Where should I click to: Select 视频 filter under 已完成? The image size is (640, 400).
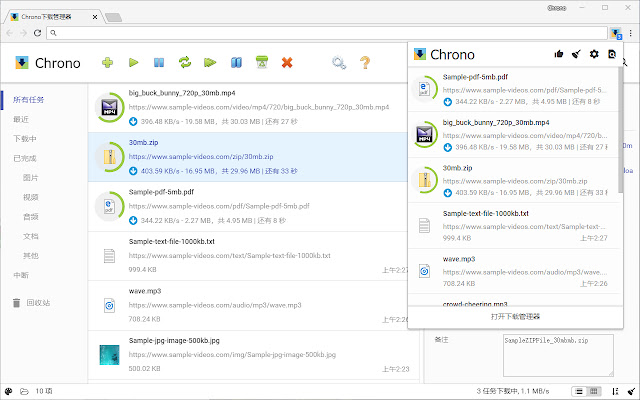(31, 197)
